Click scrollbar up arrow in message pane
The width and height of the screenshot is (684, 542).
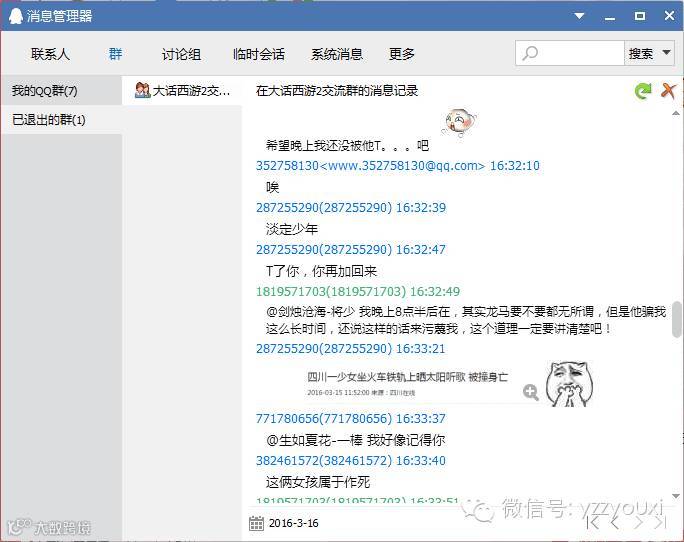click(676, 113)
